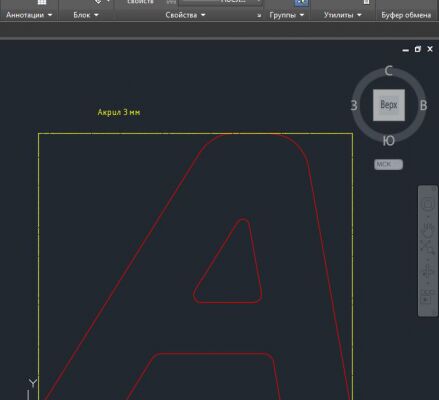The height and width of the screenshot is (400, 439).
Task: Open ShowMotion from the navigation bar
Action: (x=427, y=298)
